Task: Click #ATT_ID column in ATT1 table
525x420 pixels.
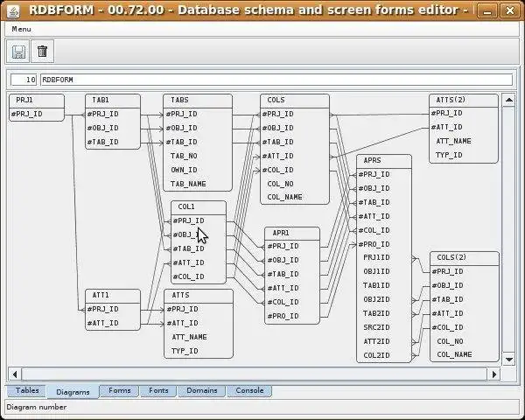Action: pyautogui.click(x=102, y=324)
